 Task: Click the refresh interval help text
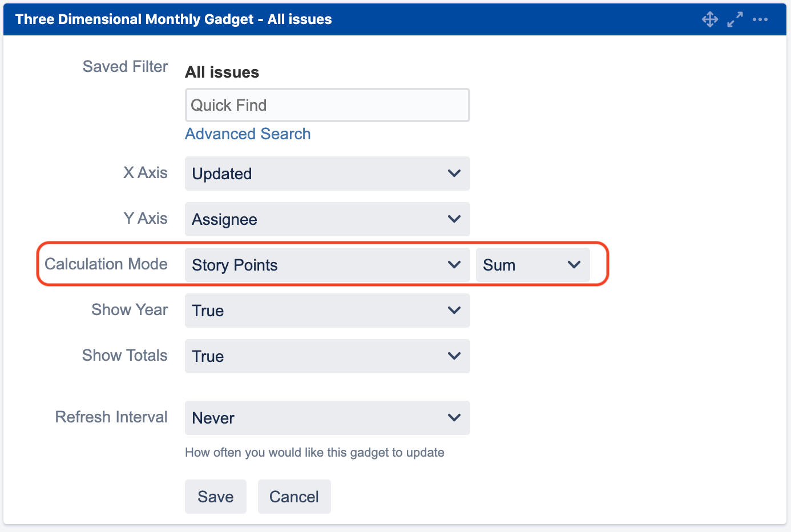(314, 453)
